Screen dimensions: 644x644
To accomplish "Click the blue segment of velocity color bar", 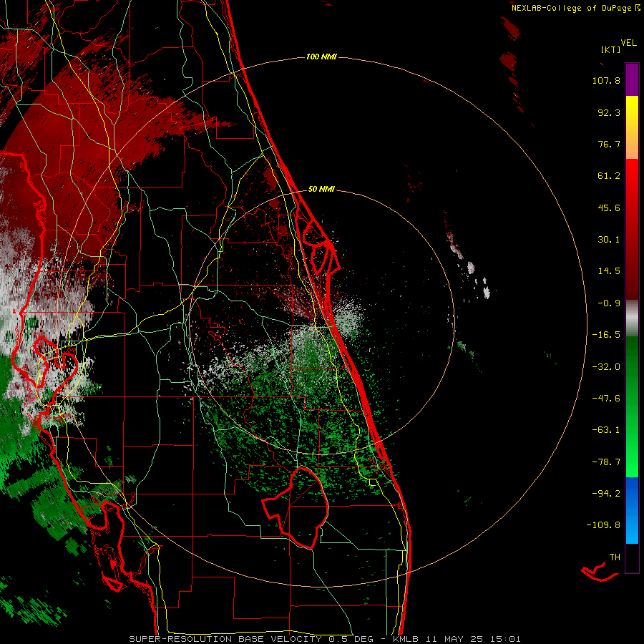I will click(x=632, y=510).
